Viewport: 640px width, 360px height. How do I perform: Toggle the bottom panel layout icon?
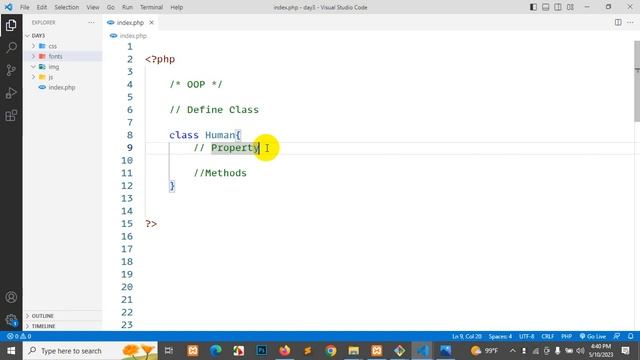click(x=545, y=7)
